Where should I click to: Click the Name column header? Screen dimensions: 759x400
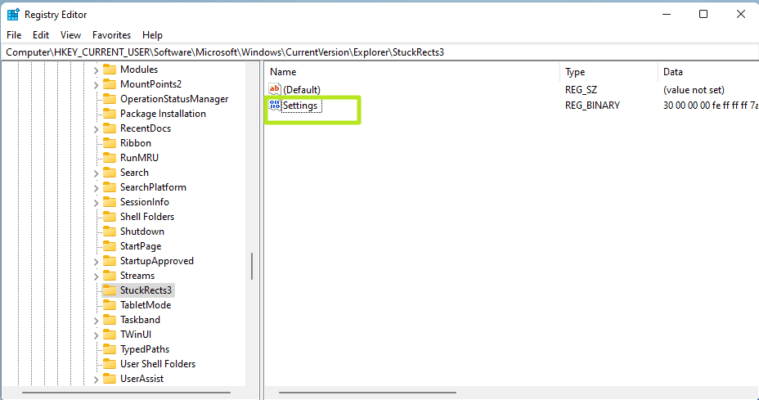[283, 72]
